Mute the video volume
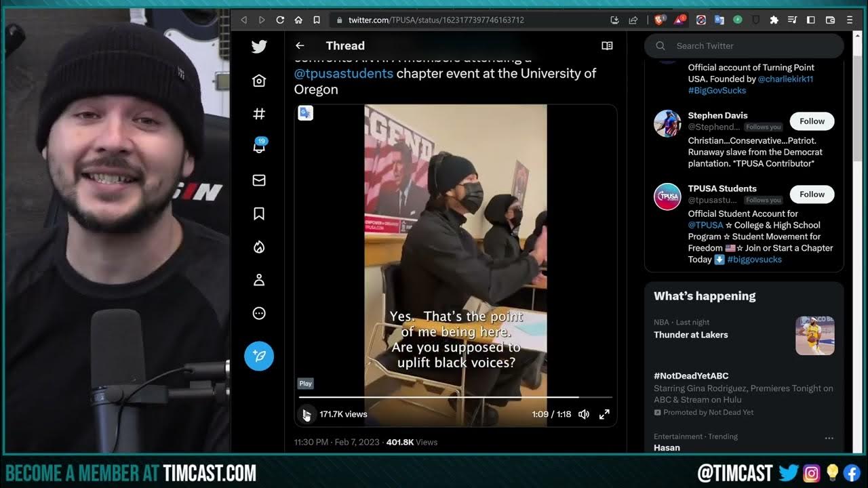This screenshot has width=868, height=488. coord(584,414)
